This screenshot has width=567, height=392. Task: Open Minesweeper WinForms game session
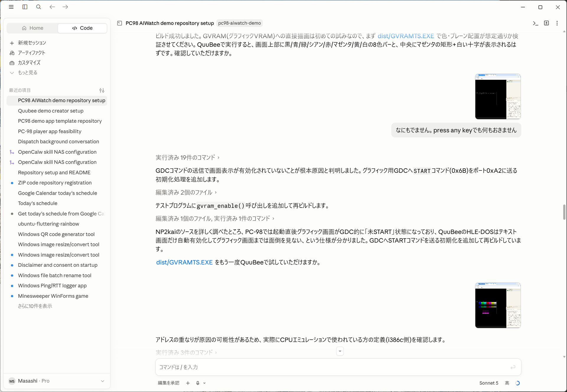coord(57,296)
